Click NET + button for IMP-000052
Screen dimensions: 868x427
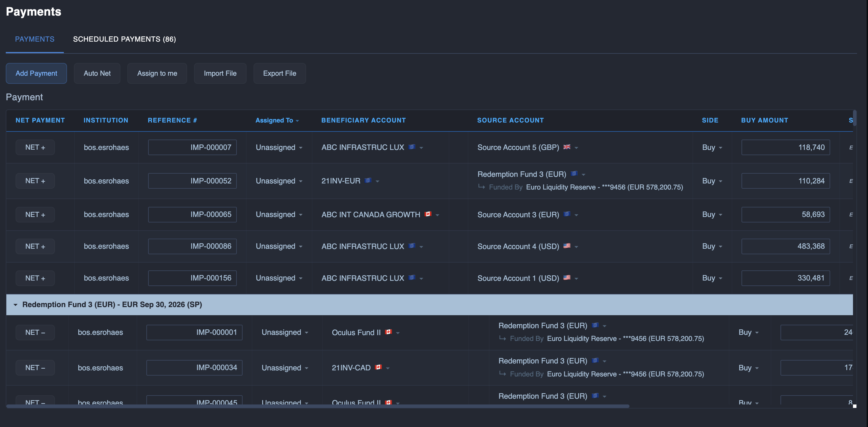(x=35, y=181)
